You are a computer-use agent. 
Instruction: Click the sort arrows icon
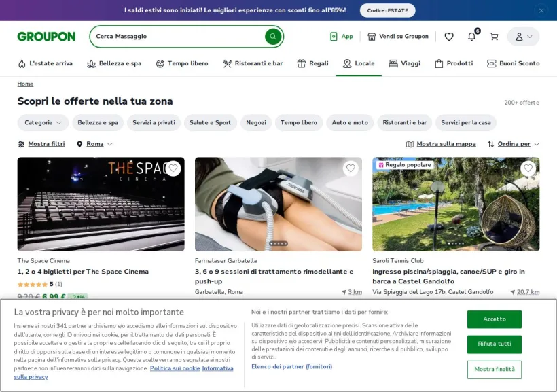pyautogui.click(x=490, y=144)
